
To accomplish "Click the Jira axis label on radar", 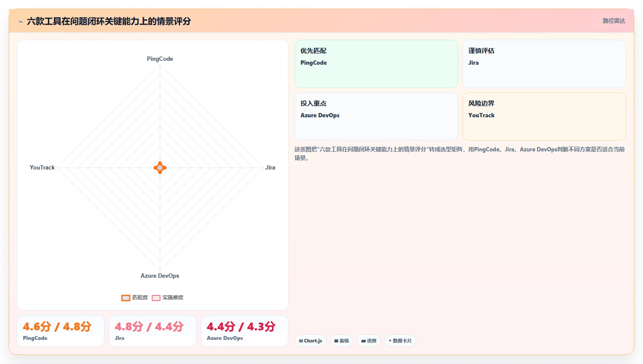I will tap(270, 167).
